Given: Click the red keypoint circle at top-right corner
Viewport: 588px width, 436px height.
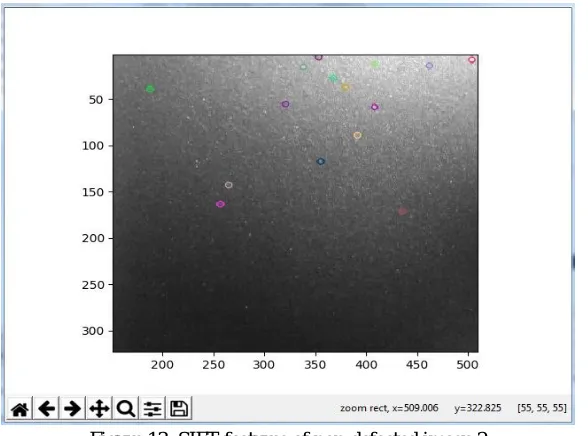Looking at the screenshot, I should pyautogui.click(x=472, y=60).
